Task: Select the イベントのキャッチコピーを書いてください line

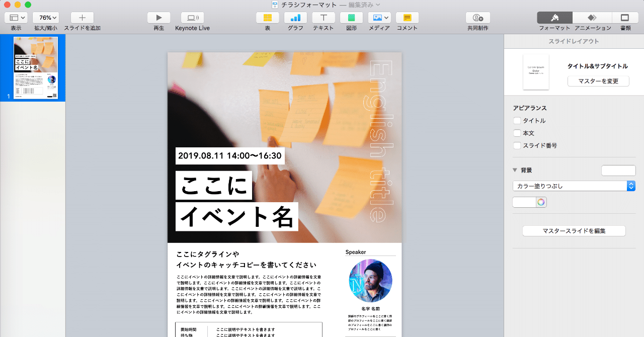Action: coord(246,265)
